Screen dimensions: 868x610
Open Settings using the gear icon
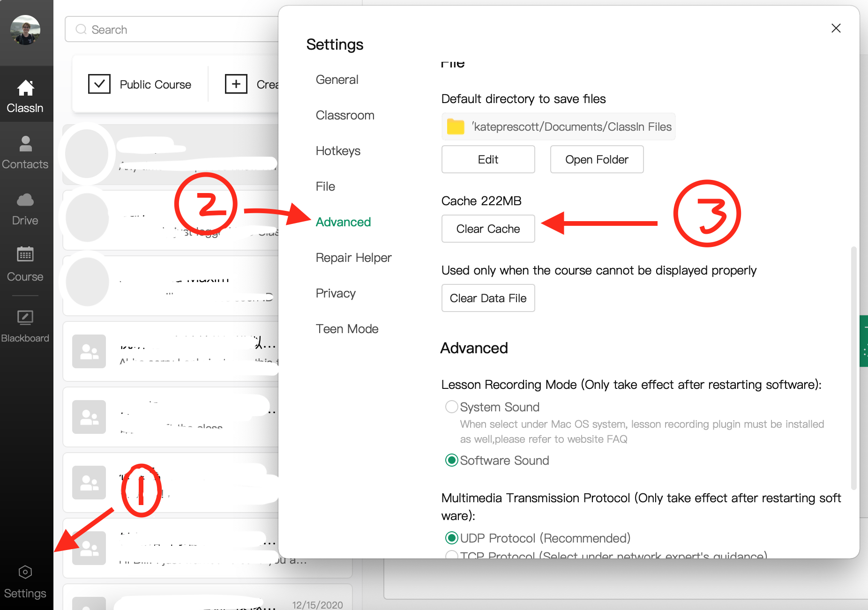coord(26,572)
